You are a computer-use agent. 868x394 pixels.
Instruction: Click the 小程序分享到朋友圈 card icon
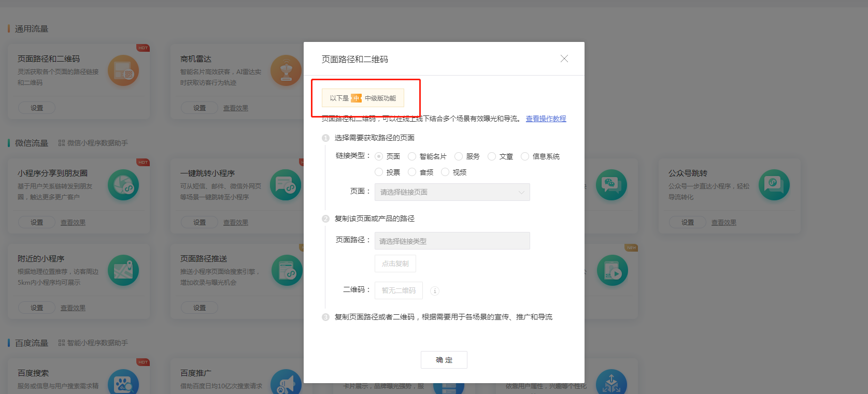pyautogui.click(x=123, y=185)
